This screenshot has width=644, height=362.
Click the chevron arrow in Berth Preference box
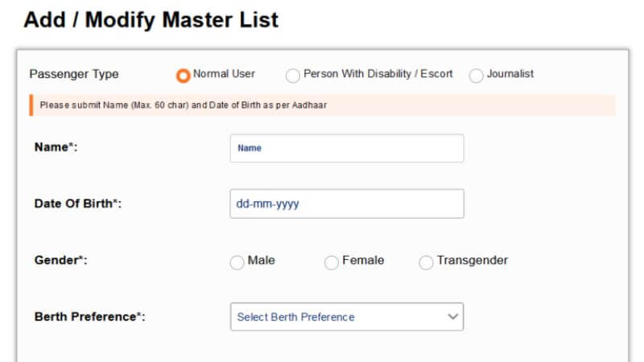pos(452,317)
